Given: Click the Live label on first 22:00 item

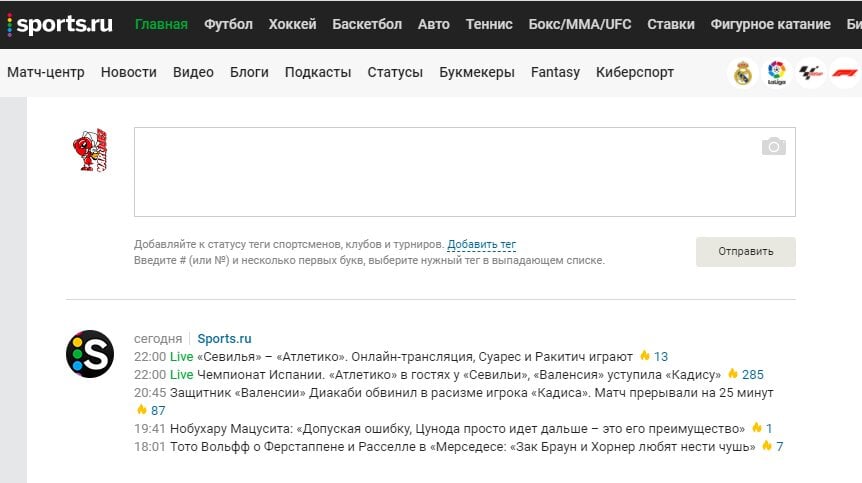Looking at the screenshot, I should tap(181, 357).
